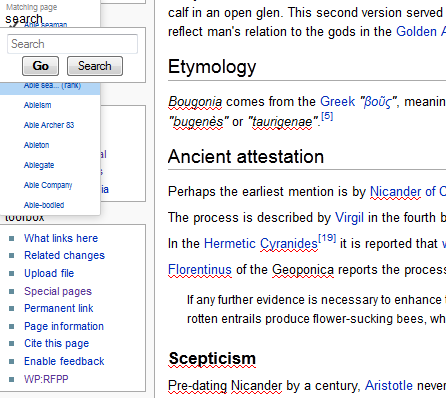Screen dimensions: 446x398
Task: Click the Search input field
Action: 72,44
